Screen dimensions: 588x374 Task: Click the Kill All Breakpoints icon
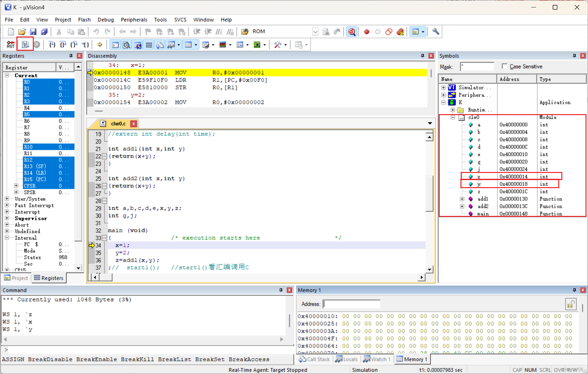pos(400,32)
